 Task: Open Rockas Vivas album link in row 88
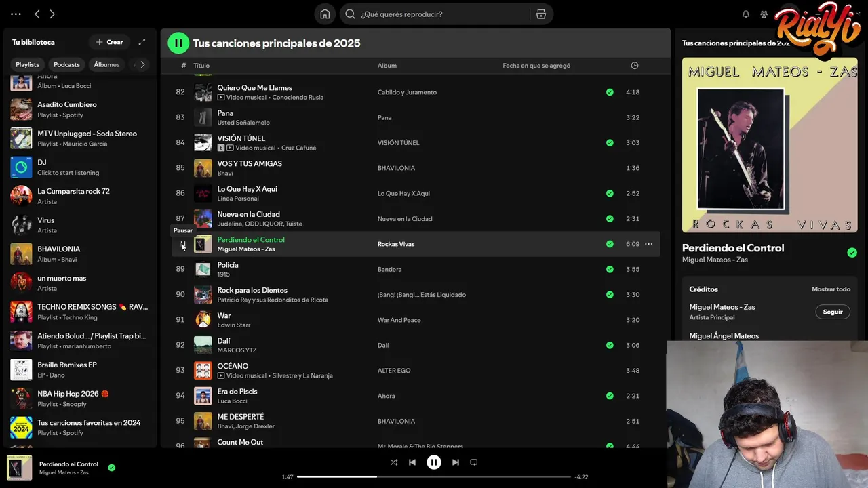tap(396, 244)
